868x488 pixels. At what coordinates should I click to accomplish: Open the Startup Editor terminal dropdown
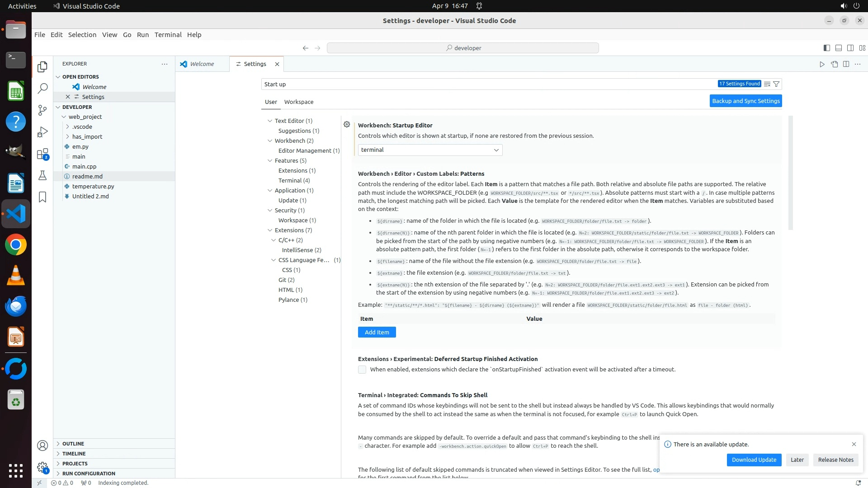pos(430,150)
